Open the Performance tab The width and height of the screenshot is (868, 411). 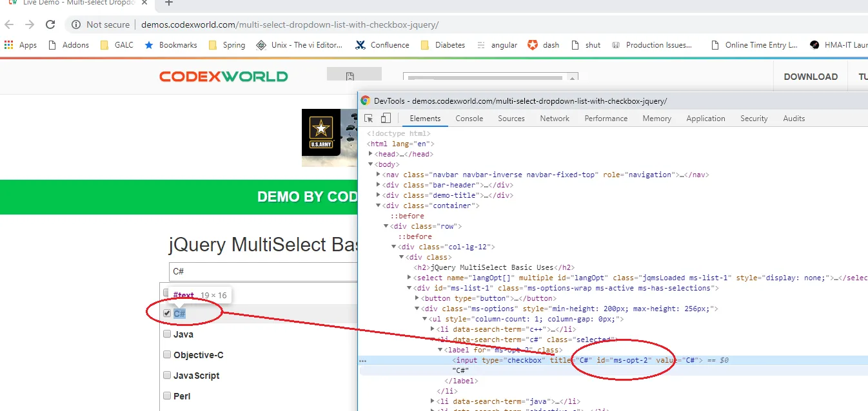[606, 119]
